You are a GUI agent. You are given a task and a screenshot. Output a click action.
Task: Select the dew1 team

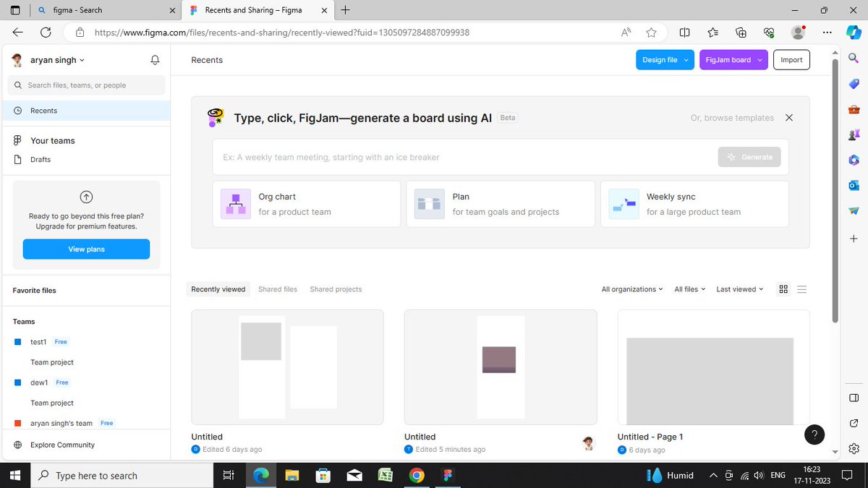pos(39,382)
